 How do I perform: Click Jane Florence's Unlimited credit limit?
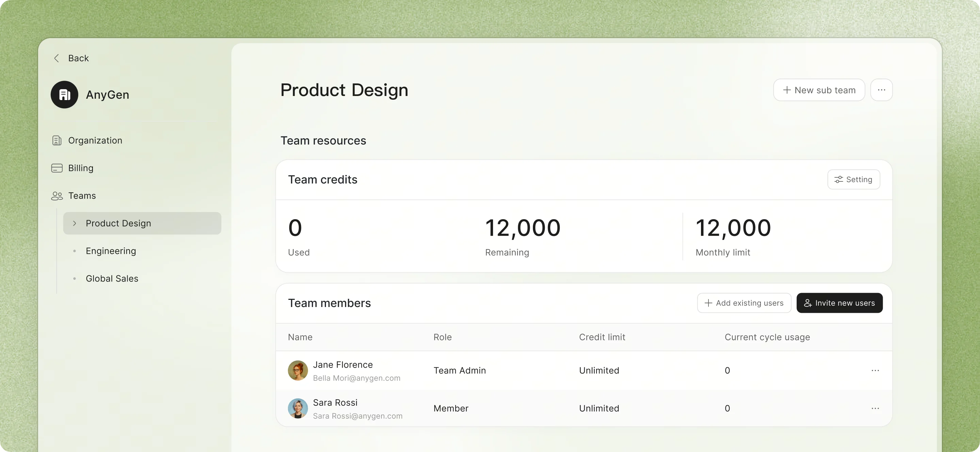pos(599,370)
